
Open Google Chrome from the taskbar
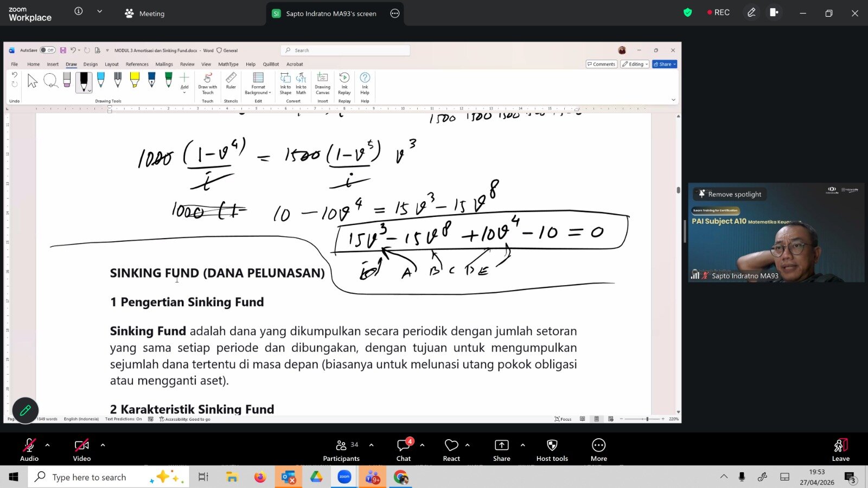click(x=401, y=477)
